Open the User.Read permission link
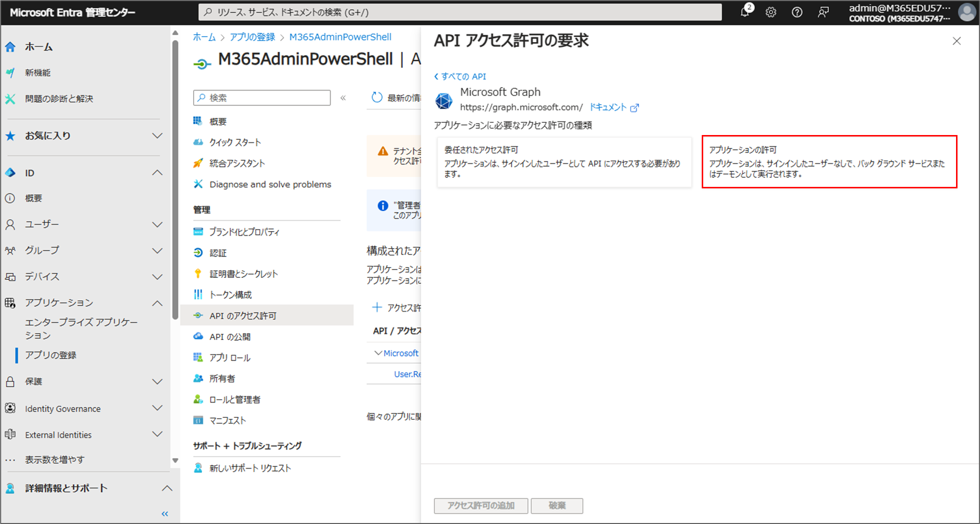Image resolution: width=980 pixels, height=524 pixels. pos(407,374)
